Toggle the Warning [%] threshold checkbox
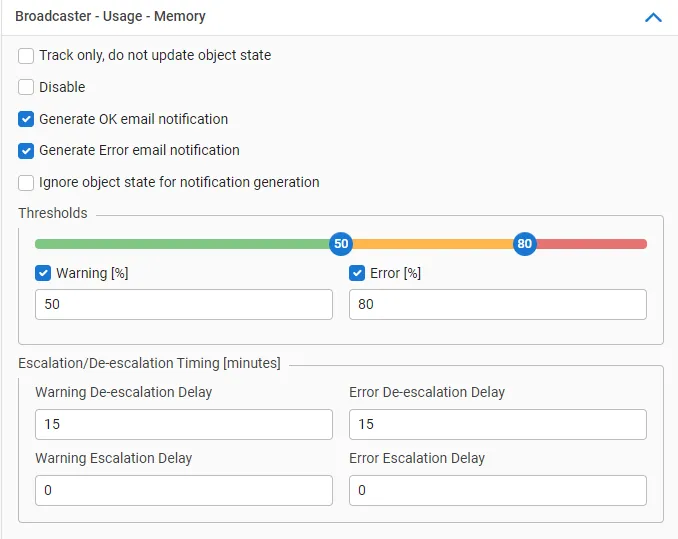Viewport: 678px width, 539px height. [43, 273]
